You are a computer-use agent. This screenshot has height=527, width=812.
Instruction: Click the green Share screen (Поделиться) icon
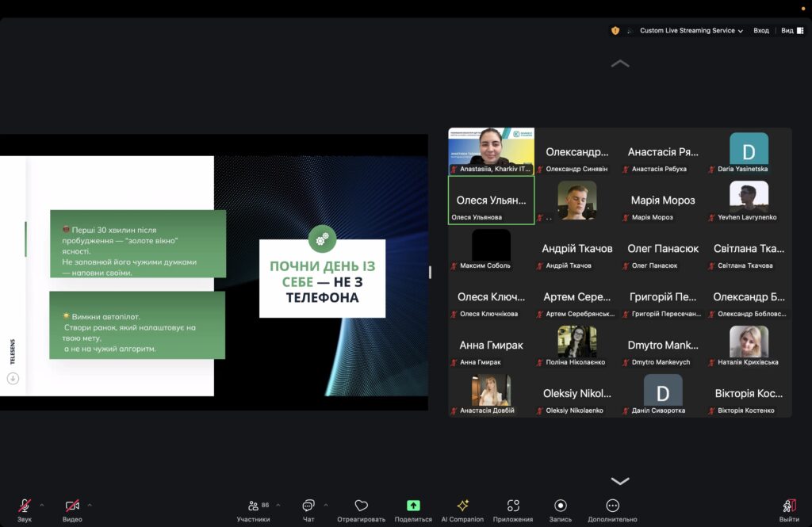413,506
